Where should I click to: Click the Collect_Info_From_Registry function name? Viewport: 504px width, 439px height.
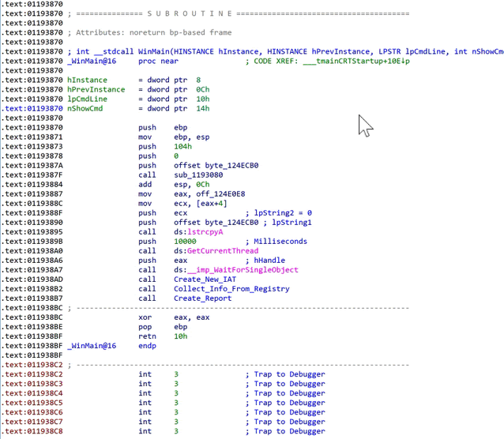tap(231, 289)
